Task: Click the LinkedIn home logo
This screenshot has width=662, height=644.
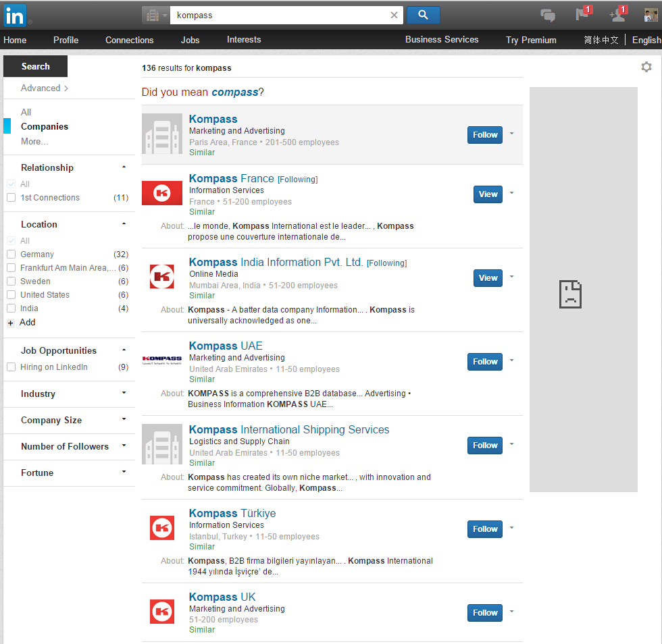Action: click(x=14, y=16)
